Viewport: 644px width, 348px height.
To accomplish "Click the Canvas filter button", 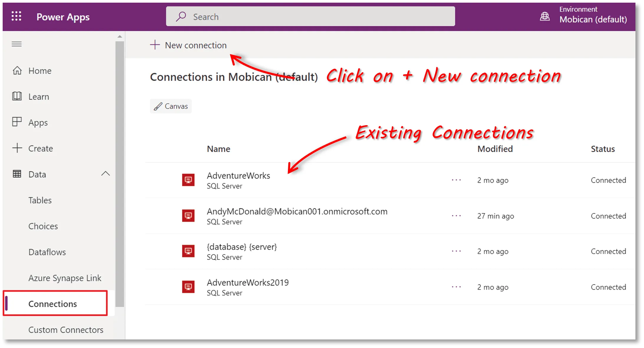I will (171, 106).
